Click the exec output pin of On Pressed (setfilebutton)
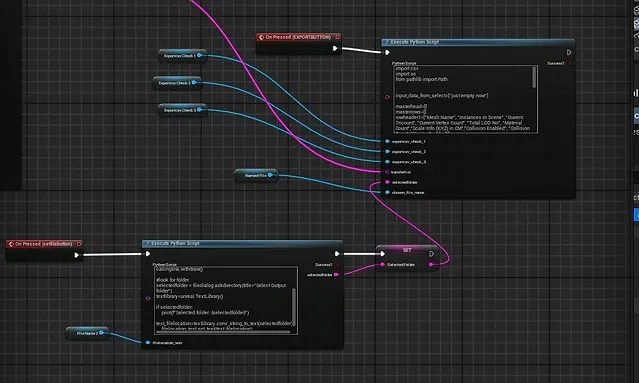Image resolution: width=639 pixels, height=383 pixels. tap(77, 255)
